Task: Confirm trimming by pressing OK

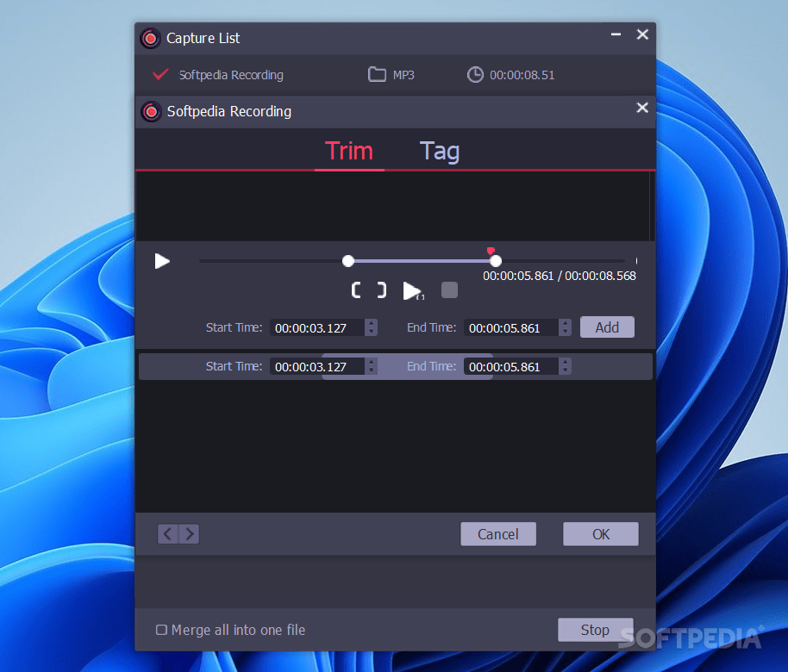Action: coord(600,533)
